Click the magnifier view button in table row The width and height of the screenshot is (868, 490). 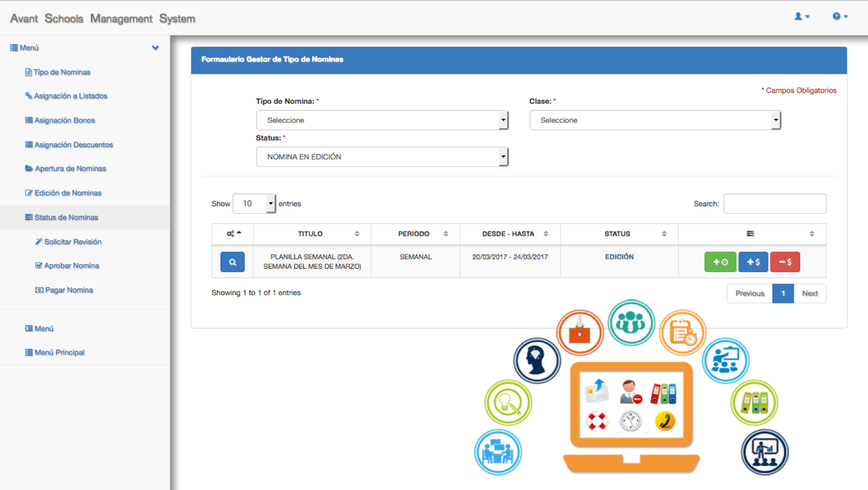(232, 262)
